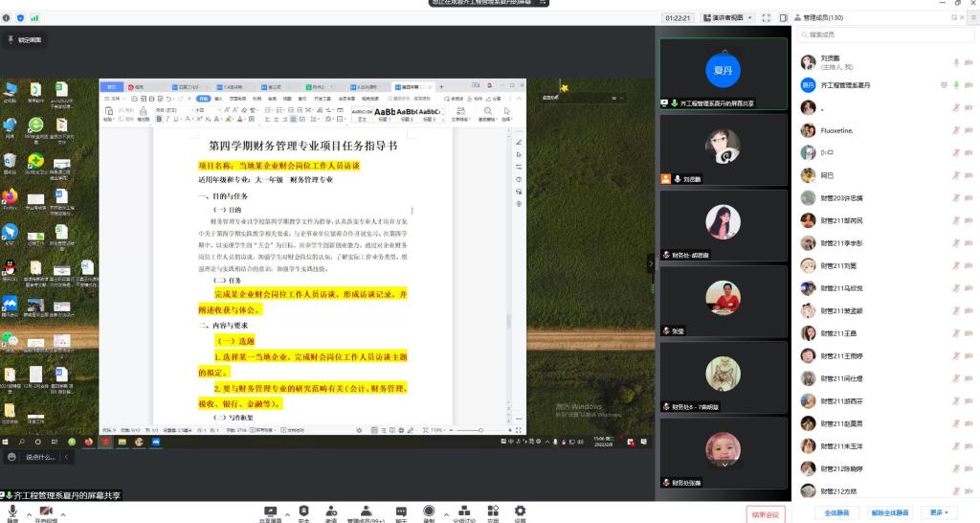This screenshot has height=523, width=980.
Task: Click the blue shield encryption icon
Action: tap(20, 18)
